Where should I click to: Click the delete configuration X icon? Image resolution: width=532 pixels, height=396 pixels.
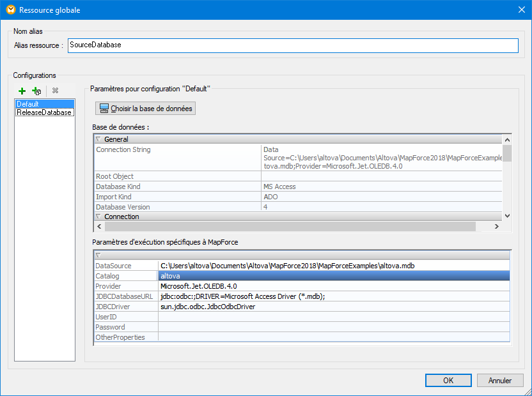55,91
